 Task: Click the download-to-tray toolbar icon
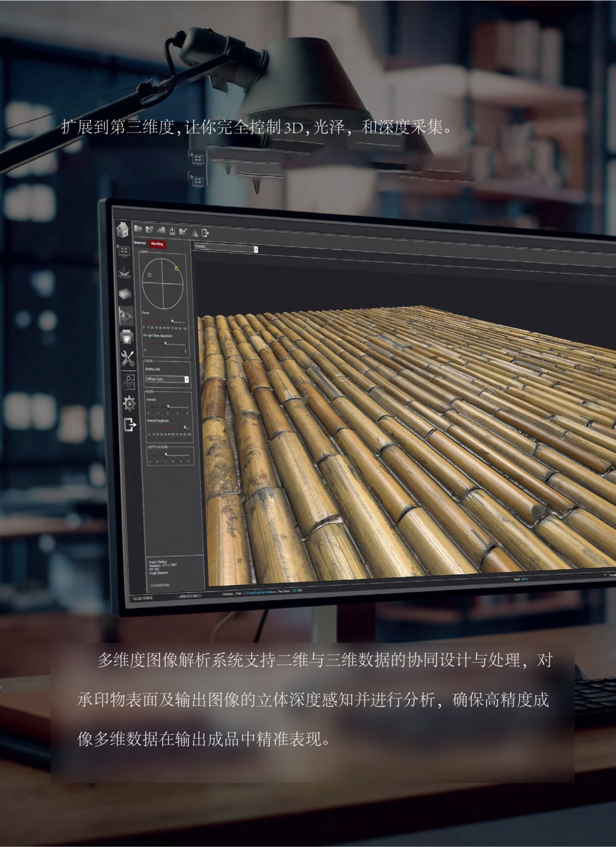tap(172, 232)
